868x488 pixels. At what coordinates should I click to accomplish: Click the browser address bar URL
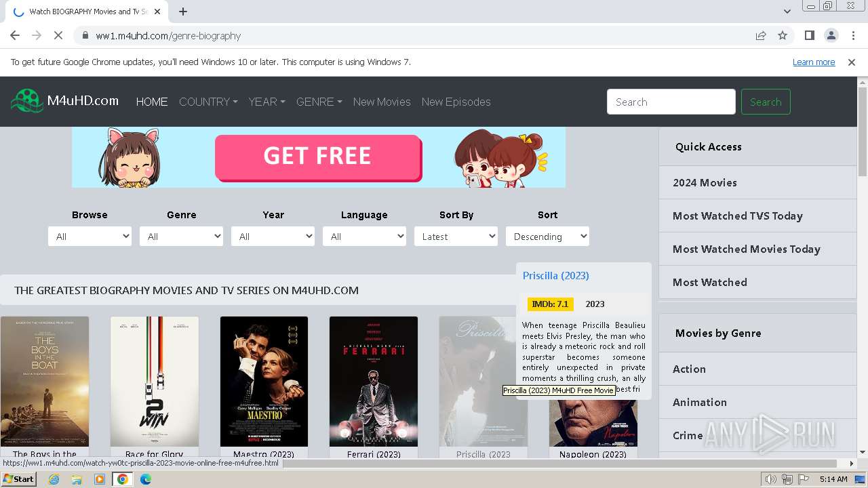coord(168,35)
